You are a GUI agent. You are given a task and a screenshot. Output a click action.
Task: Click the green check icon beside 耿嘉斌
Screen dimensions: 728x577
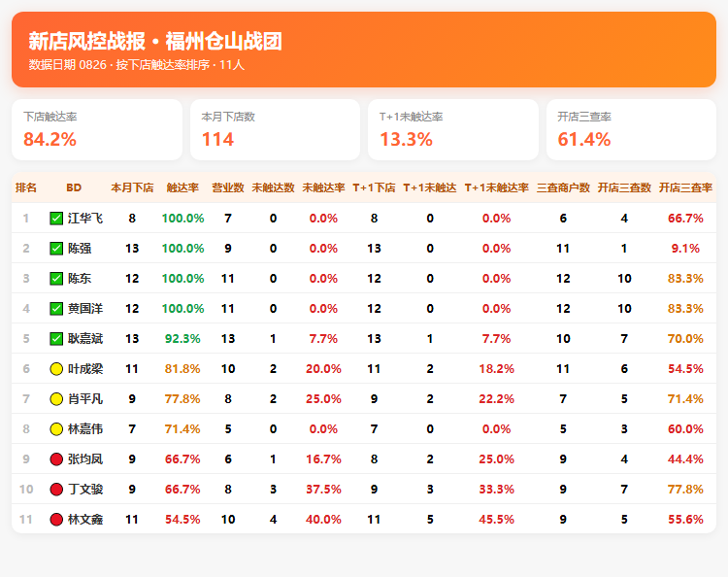tap(56, 339)
